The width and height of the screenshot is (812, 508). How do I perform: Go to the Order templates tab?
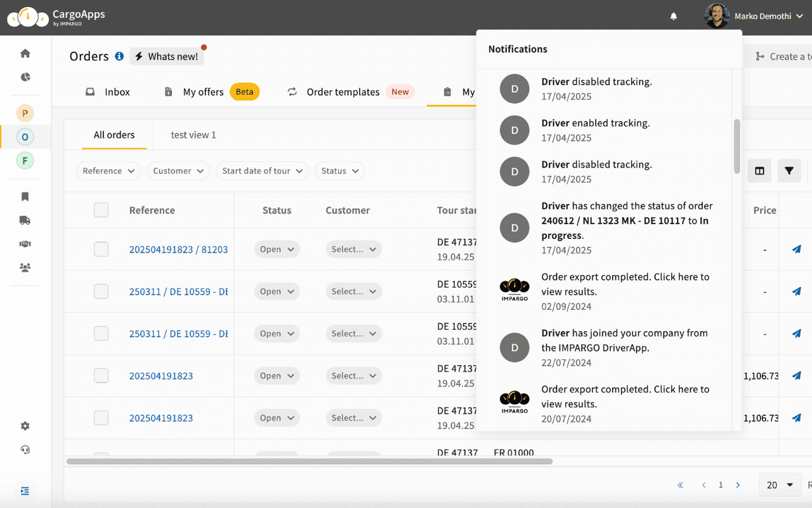point(343,92)
